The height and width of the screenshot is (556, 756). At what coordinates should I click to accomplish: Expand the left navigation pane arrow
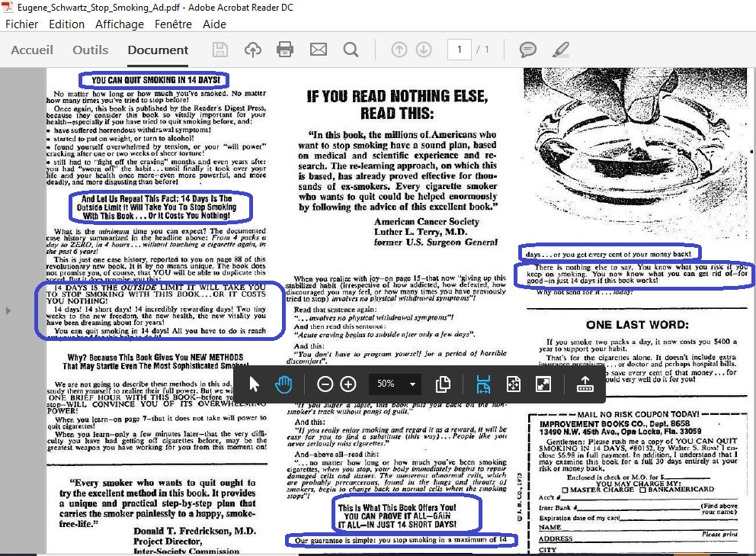(x=8, y=311)
